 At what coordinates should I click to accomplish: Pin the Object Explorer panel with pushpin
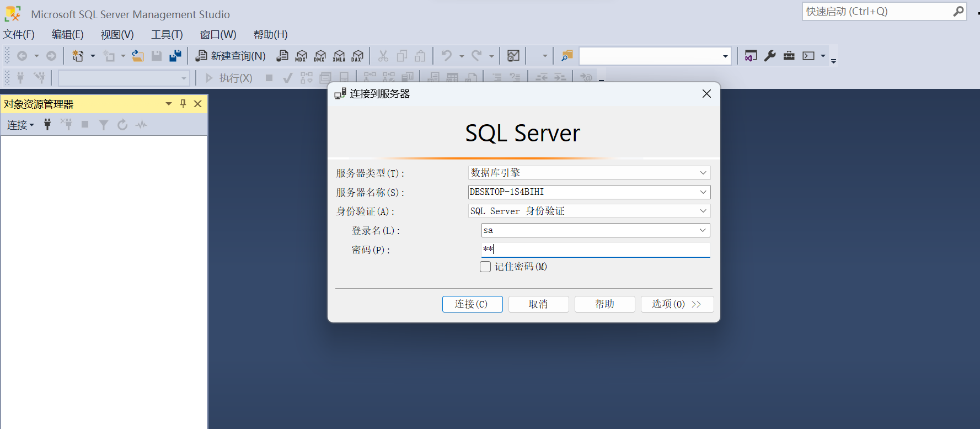(x=183, y=104)
